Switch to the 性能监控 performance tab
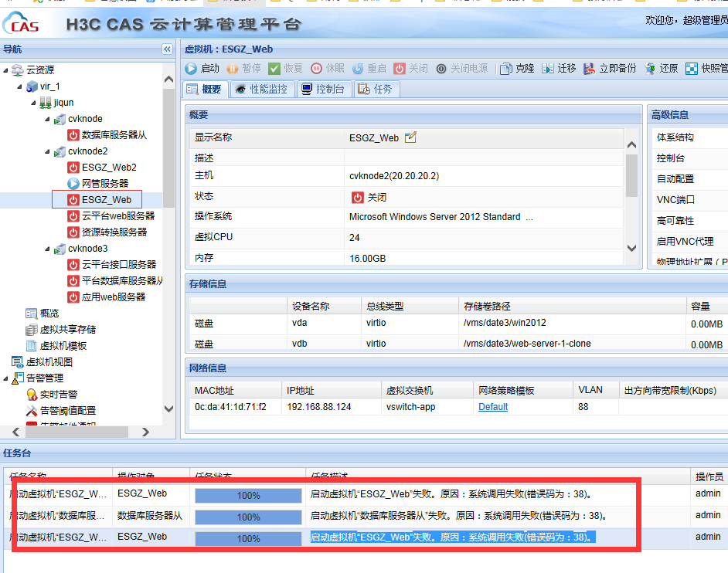 pyautogui.click(x=261, y=89)
